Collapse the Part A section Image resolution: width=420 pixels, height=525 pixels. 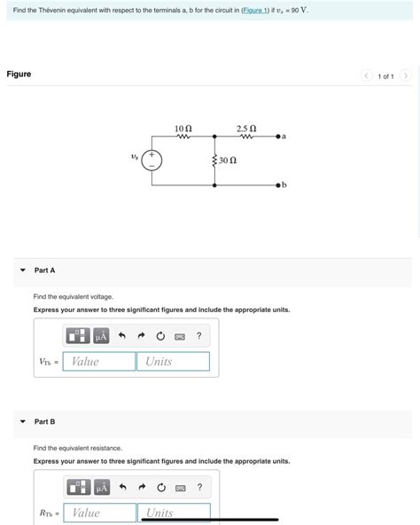point(23,270)
